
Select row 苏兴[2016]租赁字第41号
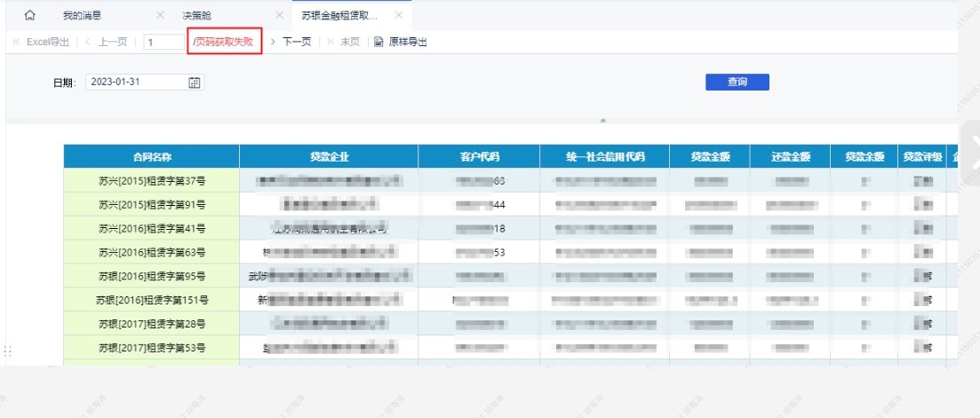tap(151, 228)
